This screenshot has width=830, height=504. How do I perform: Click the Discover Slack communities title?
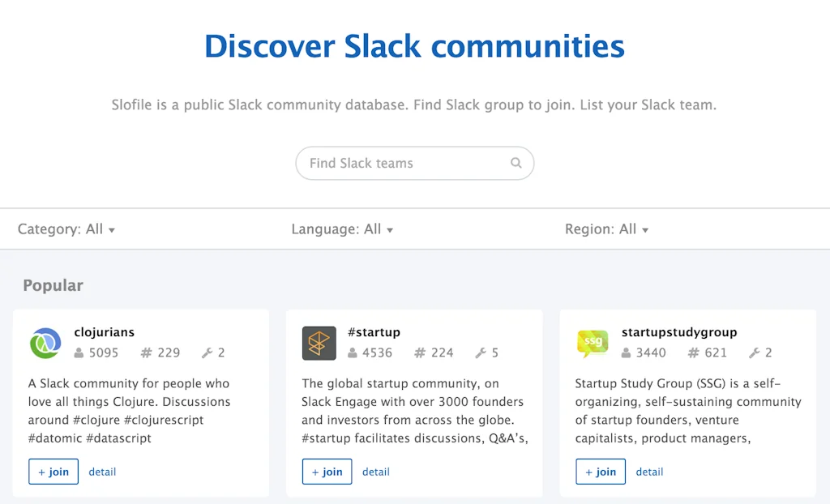[x=414, y=46]
